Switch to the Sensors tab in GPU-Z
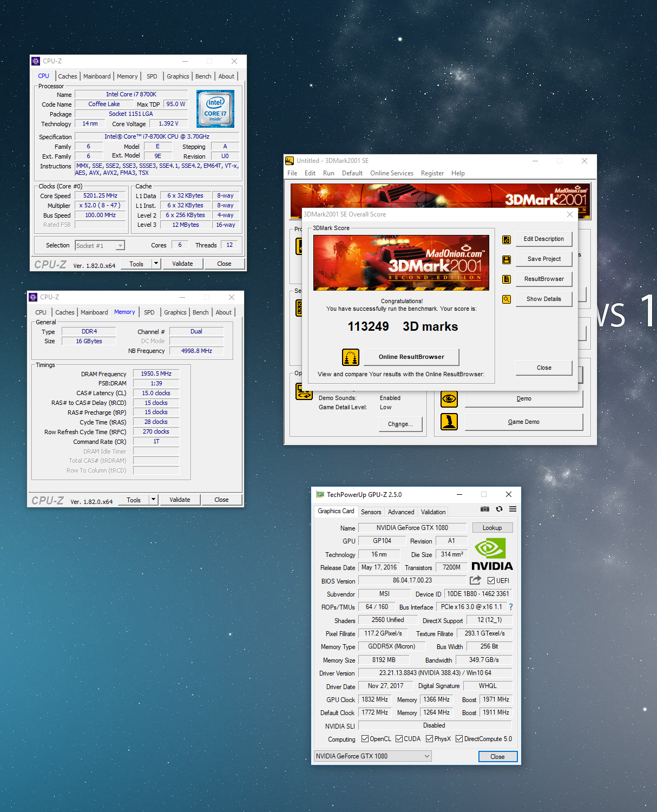 (x=371, y=512)
